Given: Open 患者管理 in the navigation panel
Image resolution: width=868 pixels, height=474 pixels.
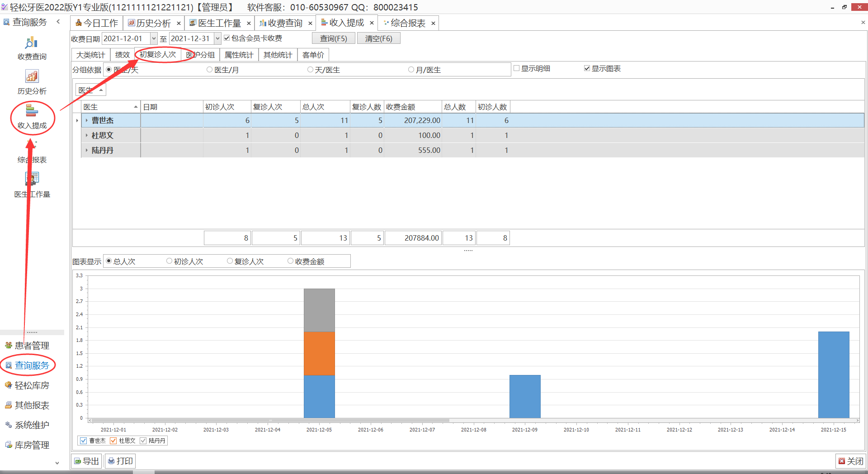Looking at the screenshot, I should click(32, 346).
